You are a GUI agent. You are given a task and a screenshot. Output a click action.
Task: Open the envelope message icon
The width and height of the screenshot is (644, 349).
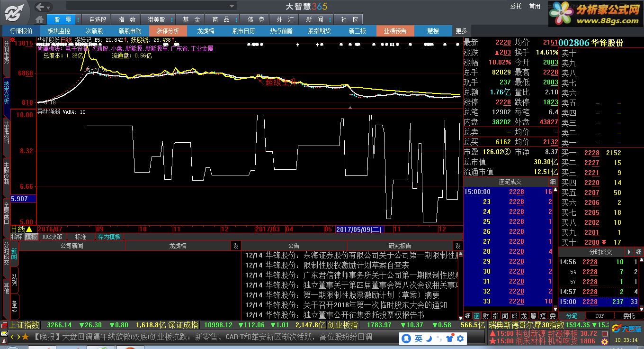(x=5, y=335)
